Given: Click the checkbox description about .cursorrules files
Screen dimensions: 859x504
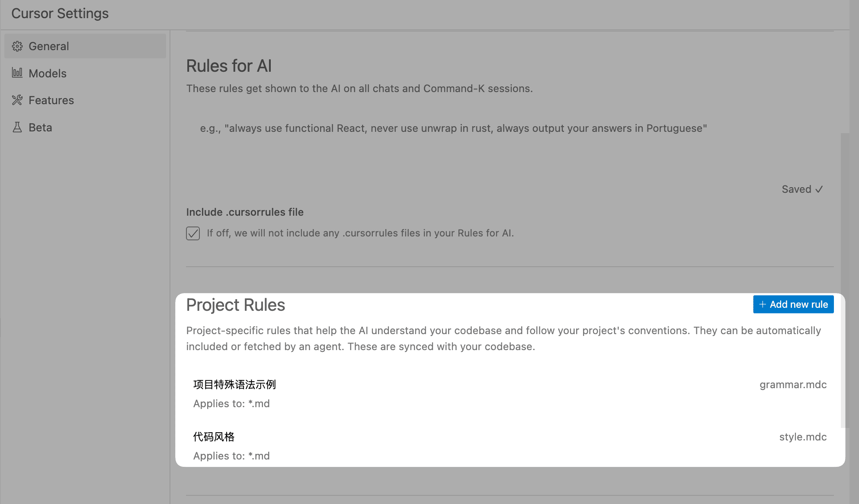Looking at the screenshot, I should click(x=360, y=233).
